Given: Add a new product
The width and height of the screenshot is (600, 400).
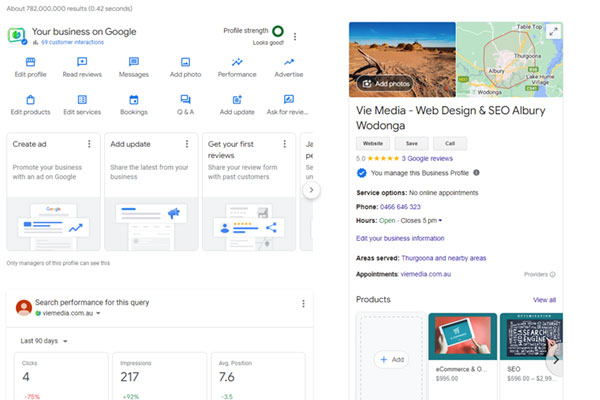Looking at the screenshot, I should (391, 359).
